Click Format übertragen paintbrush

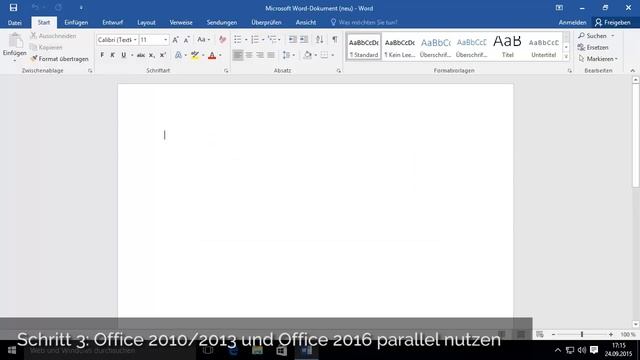click(34, 59)
